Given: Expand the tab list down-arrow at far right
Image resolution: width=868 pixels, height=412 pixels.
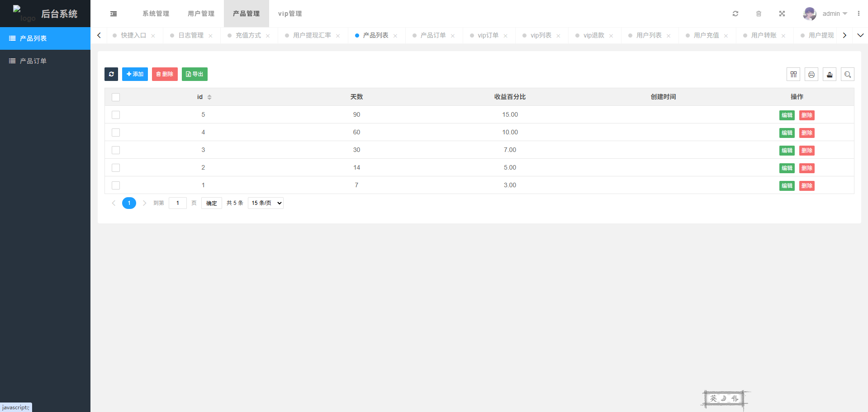Looking at the screenshot, I should (860, 35).
